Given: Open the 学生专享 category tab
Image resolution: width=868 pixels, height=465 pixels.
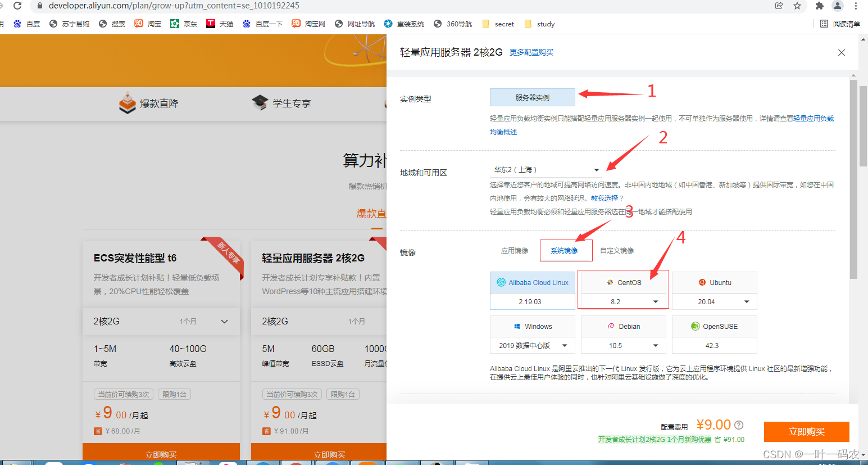Looking at the screenshot, I should point(281,103).
